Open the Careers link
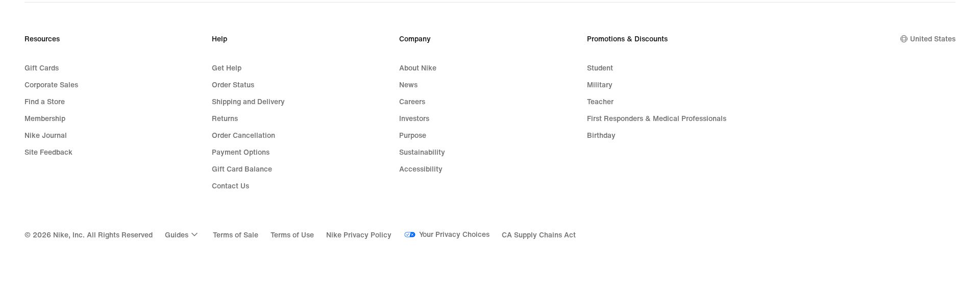This screenshot has width=980, height=290. tap(412, 102)
